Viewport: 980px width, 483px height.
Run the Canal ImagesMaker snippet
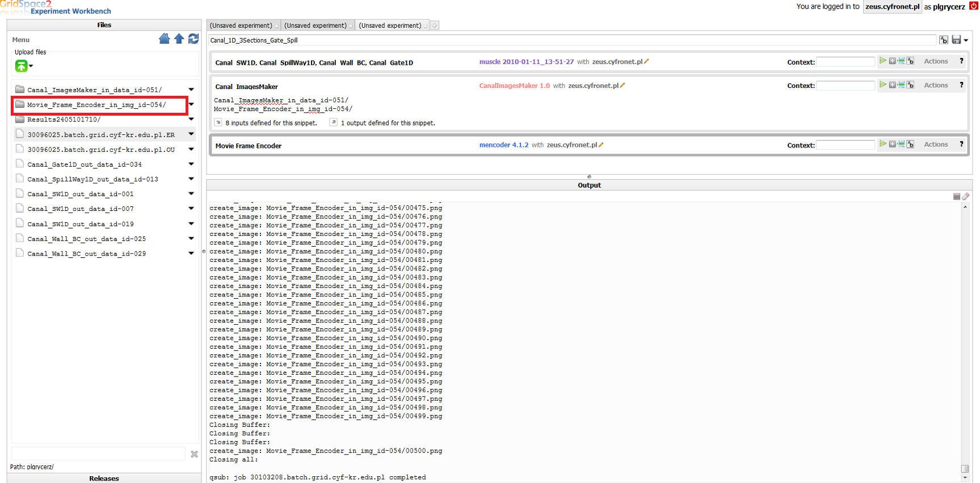coord(882,85)
